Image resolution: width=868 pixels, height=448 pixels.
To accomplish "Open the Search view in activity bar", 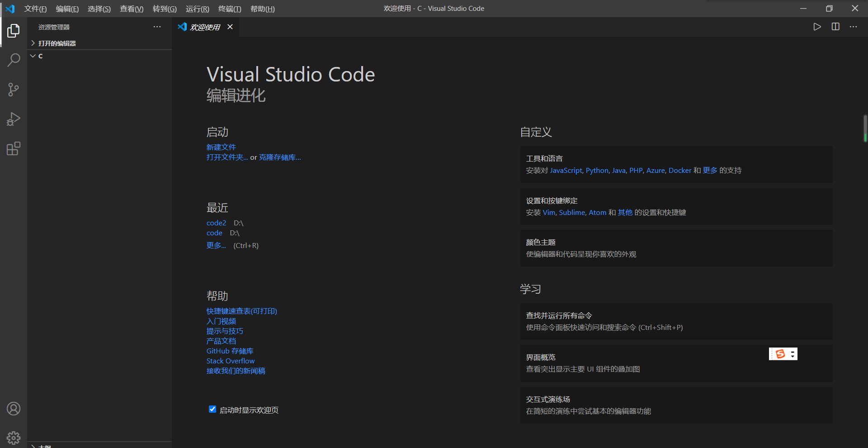I will point(14,60).
